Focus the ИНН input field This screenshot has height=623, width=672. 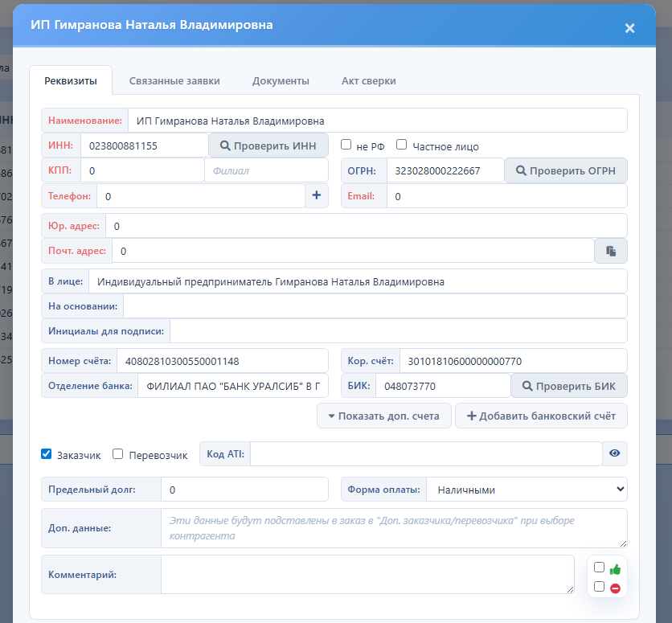[145, 146]
